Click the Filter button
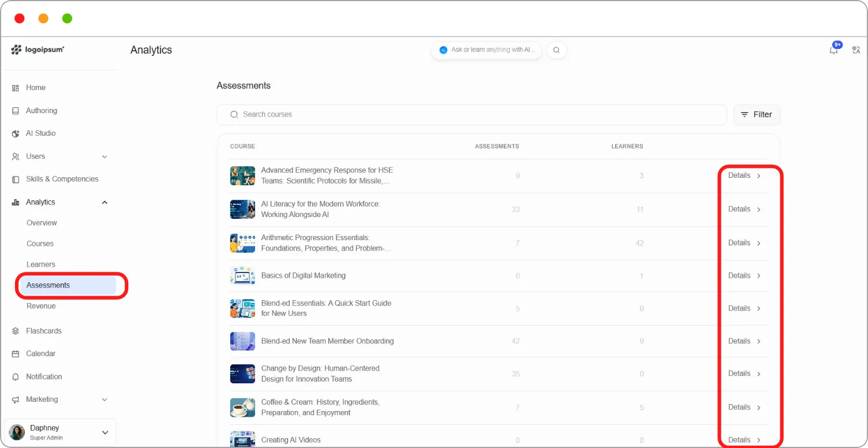Viewport: 868px width, 448px height. coord(757,114)
